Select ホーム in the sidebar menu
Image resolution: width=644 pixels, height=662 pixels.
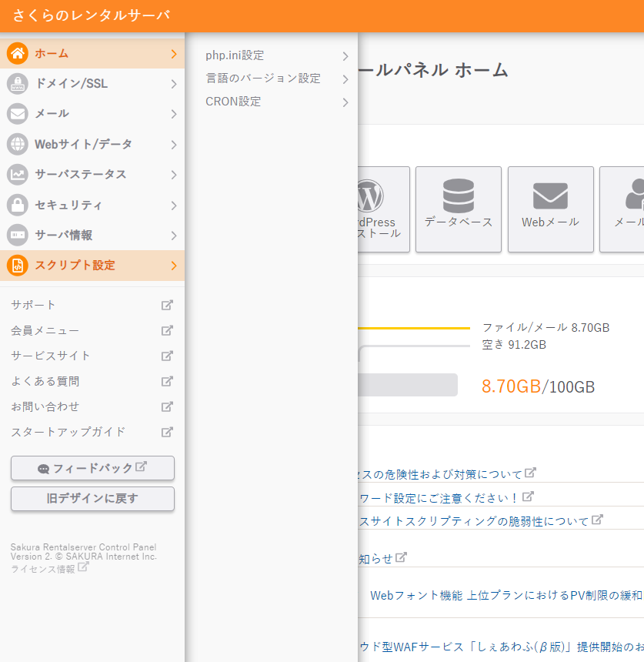tap(92, 54)
